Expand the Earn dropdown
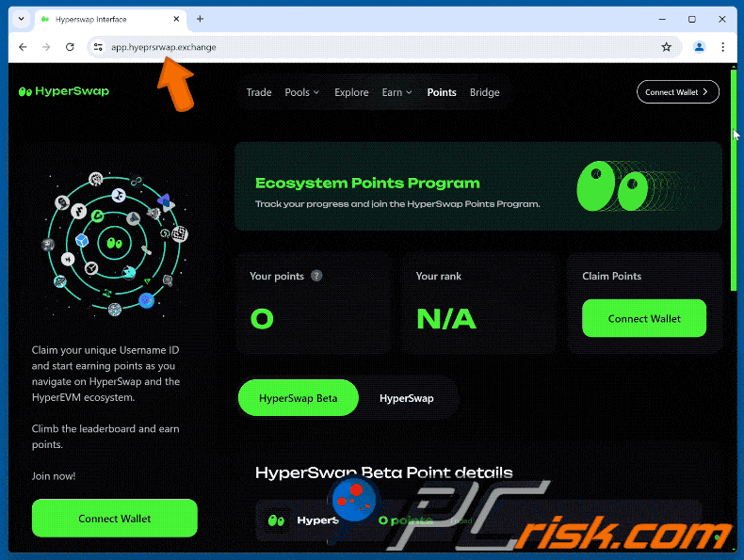 pyautogui.click(x=396, y=92)
